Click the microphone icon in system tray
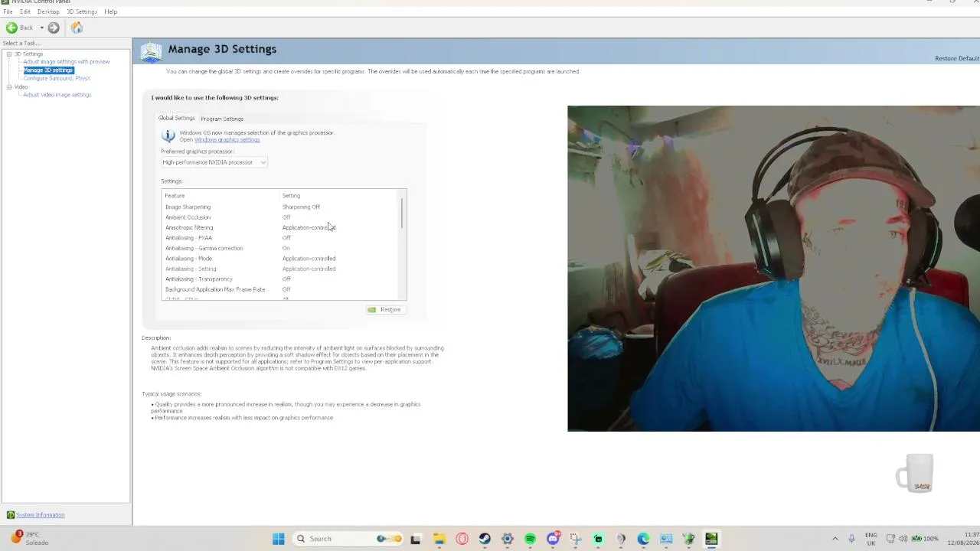The width and height of the screenshot is (980, 551). pos(851,539)
